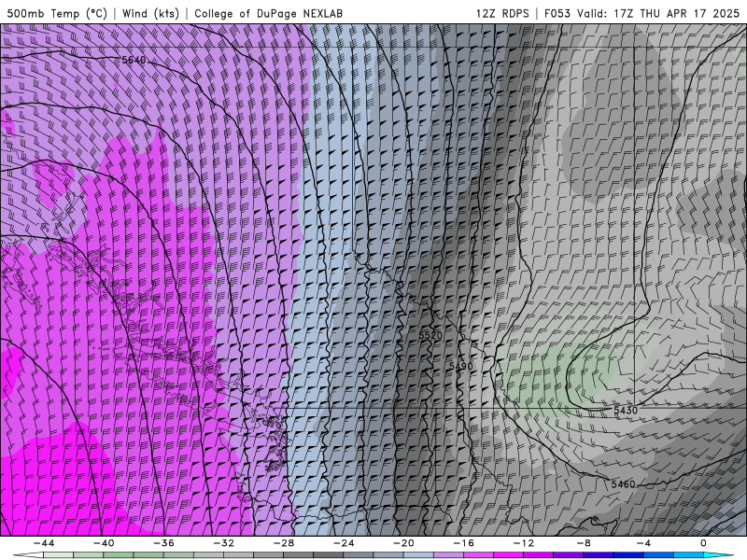747x560 pixels.
Task: Click the -44 colorbar scale label
Action: pyautogui.click(x=44, y=543)
